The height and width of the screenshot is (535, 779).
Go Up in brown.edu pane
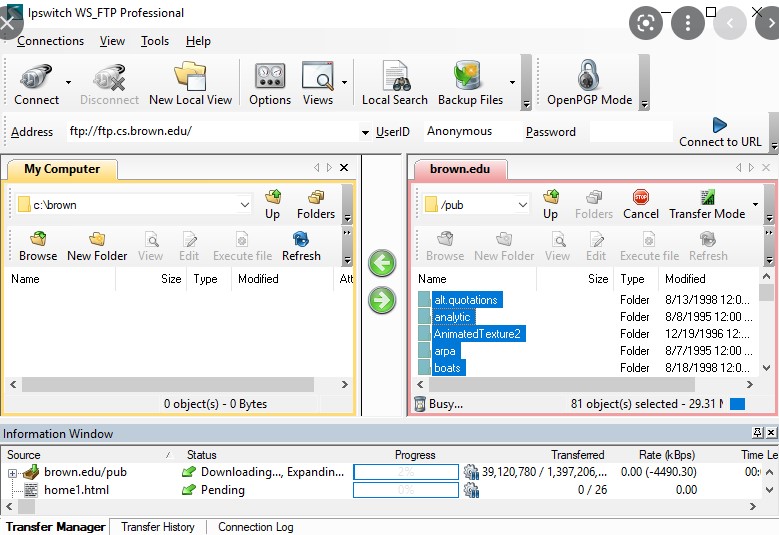click(550, 204)
